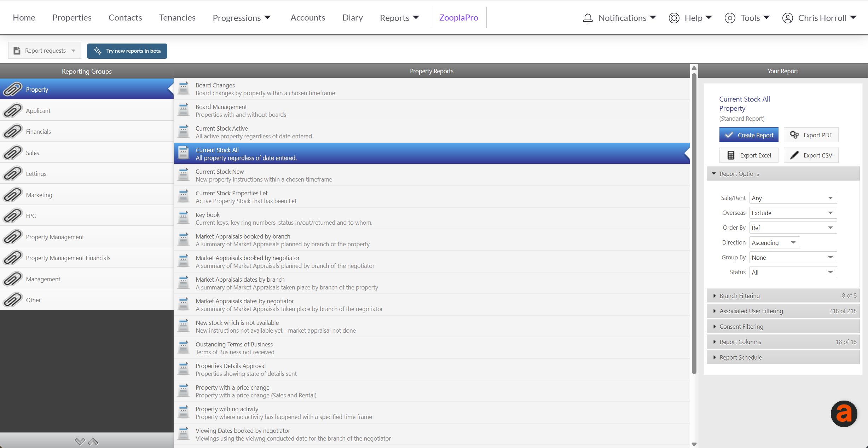Go to the Properties tab

(72, 18)
